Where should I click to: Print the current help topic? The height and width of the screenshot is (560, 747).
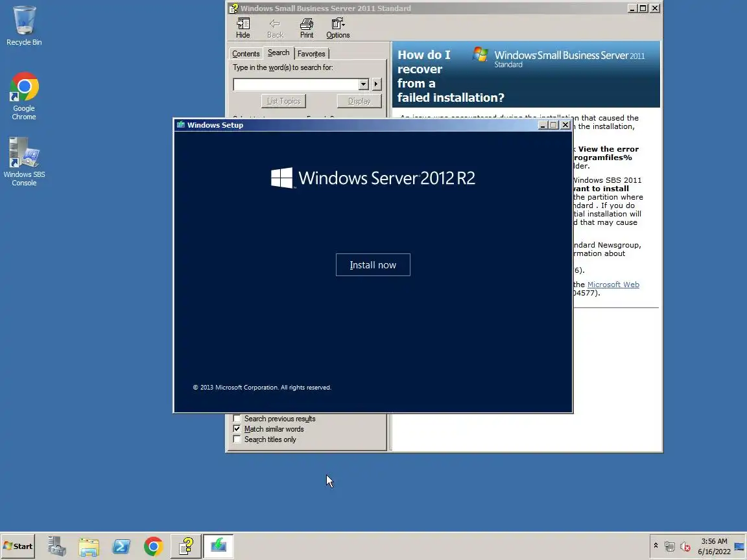tap(307, 28)
